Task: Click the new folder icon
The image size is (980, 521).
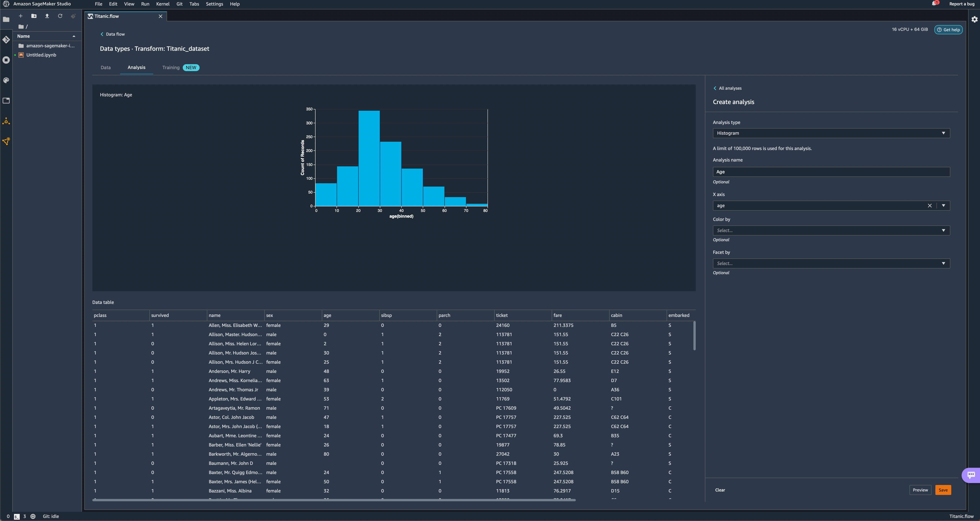Action: click(34, 16)
